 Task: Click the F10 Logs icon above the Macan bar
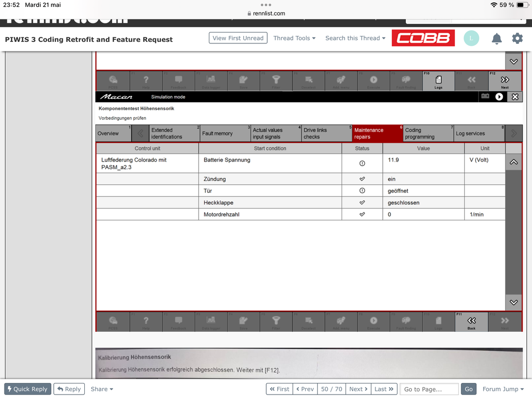tap(438, 81)
